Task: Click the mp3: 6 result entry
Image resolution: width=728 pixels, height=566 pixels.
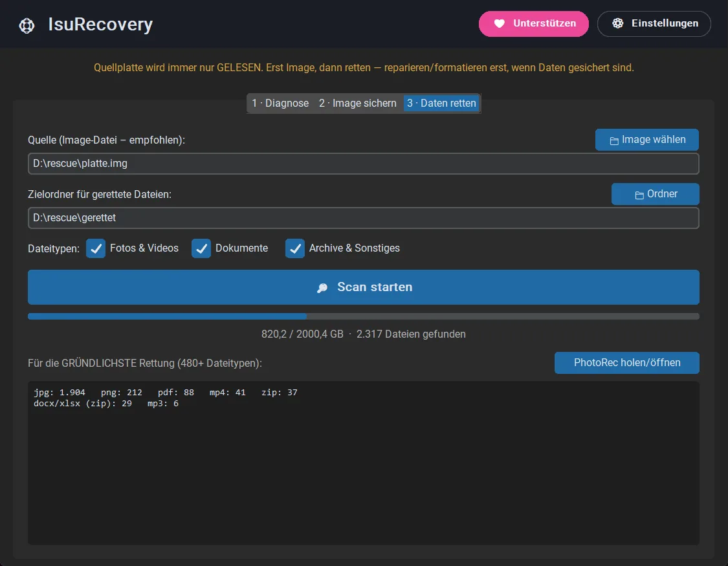Action: (163, 404)
